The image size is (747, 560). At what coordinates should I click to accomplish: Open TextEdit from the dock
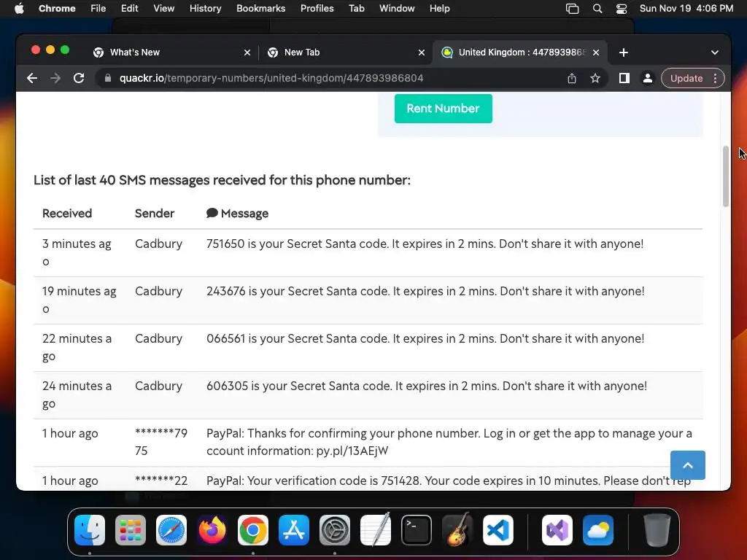click(376, 530)
